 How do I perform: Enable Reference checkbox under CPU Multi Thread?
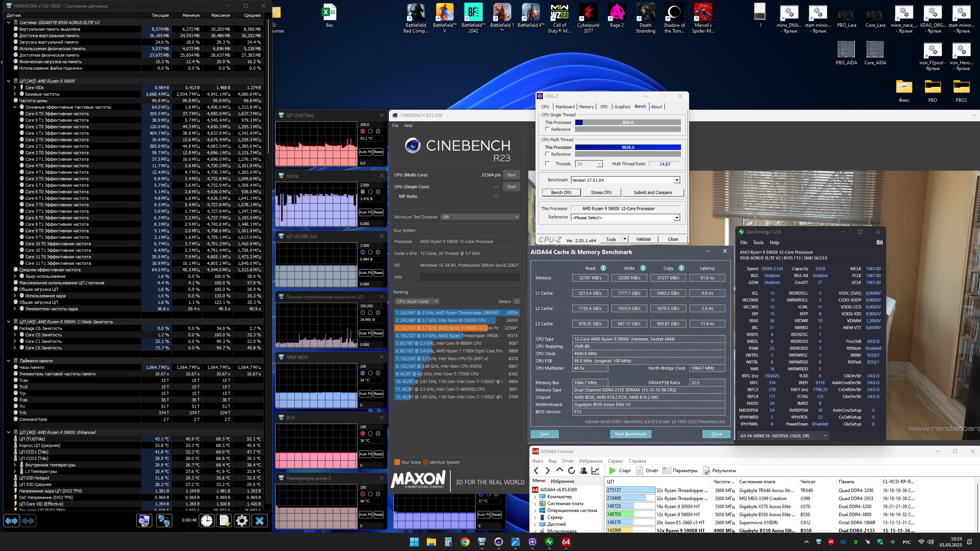click(x=547, y=154)
